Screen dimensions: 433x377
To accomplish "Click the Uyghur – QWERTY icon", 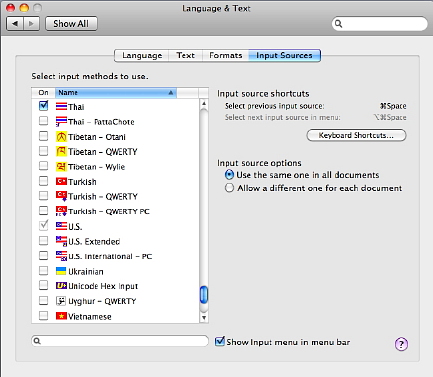I will (61, 301).
